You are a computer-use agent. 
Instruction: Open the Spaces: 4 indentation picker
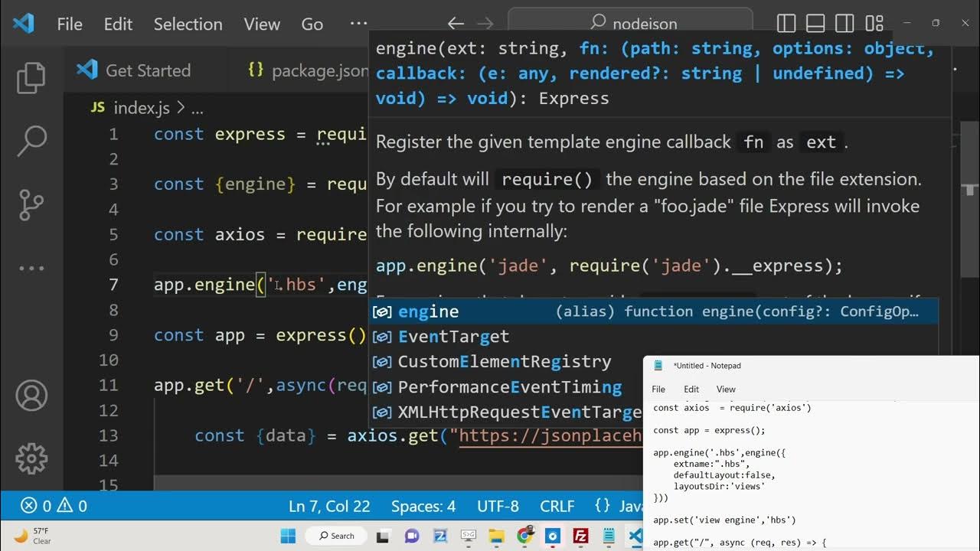pyautogui.click(x=423, y=506)
